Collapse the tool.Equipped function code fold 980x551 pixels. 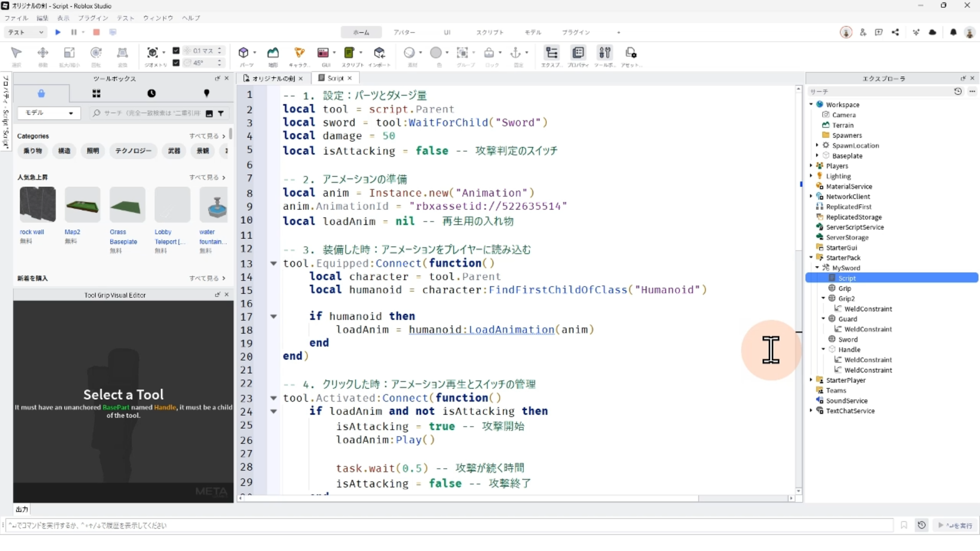point(274,264)
